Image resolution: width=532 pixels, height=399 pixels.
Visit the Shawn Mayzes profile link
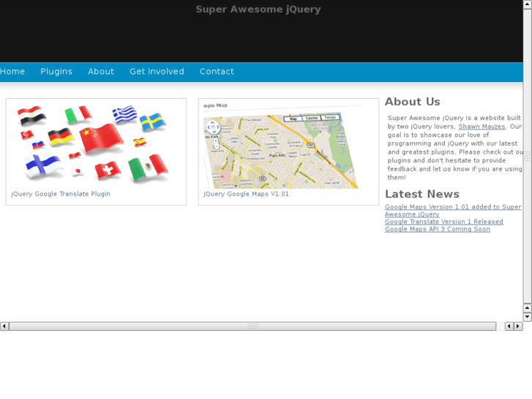coord(482,127)
